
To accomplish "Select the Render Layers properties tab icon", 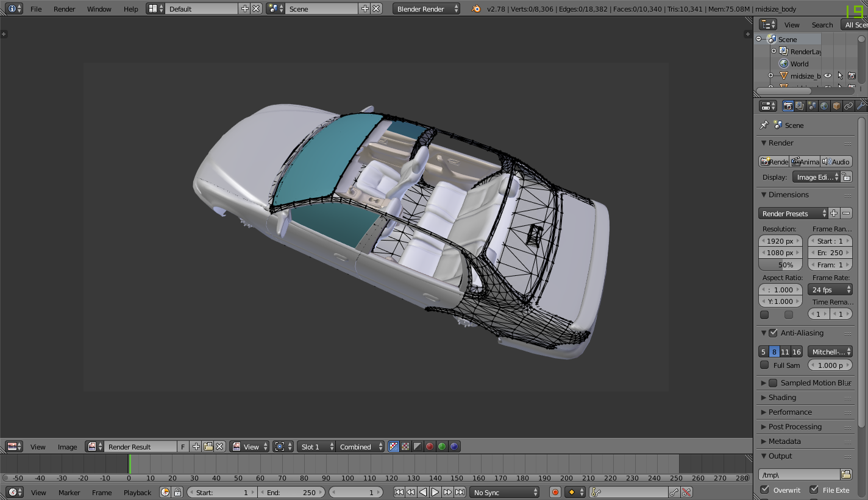I will [800, 106].
